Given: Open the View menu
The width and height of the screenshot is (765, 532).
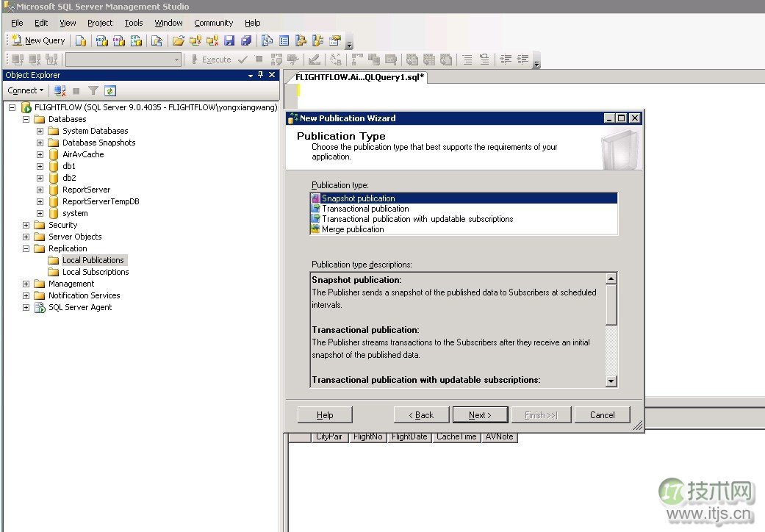Looking at the screenshot, I should click(68, 23).
